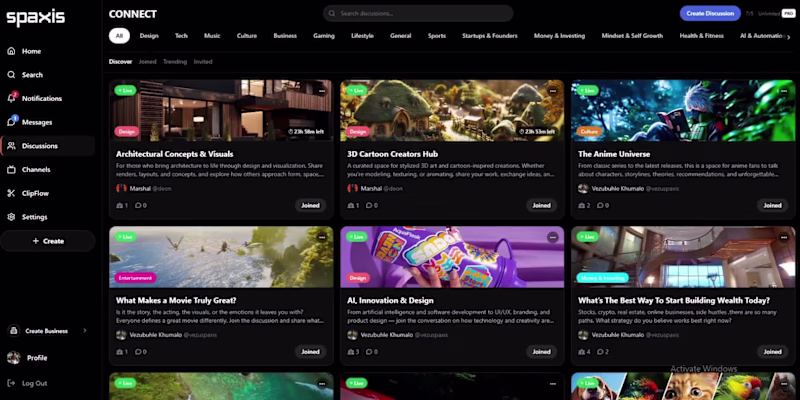The height and width of the screenshot is (400, 800).
Task: Click the Culture tag on Anime Universe card
Action: click(x=589, y=132)
